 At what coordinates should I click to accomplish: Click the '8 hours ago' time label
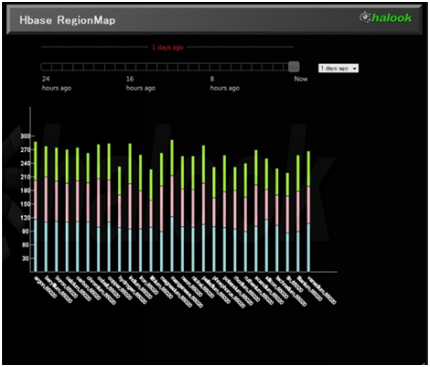click(x=224, y=83)
